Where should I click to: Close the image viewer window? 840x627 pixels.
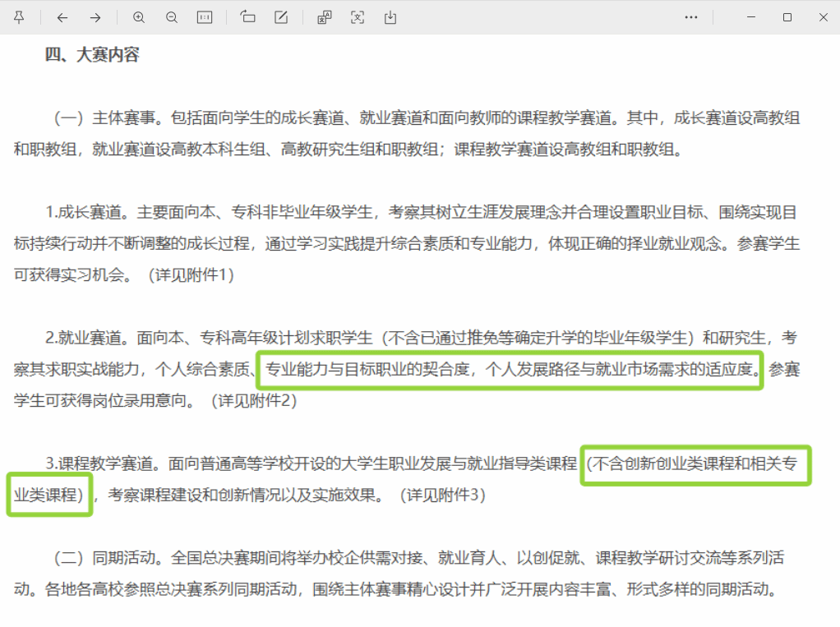824,17
